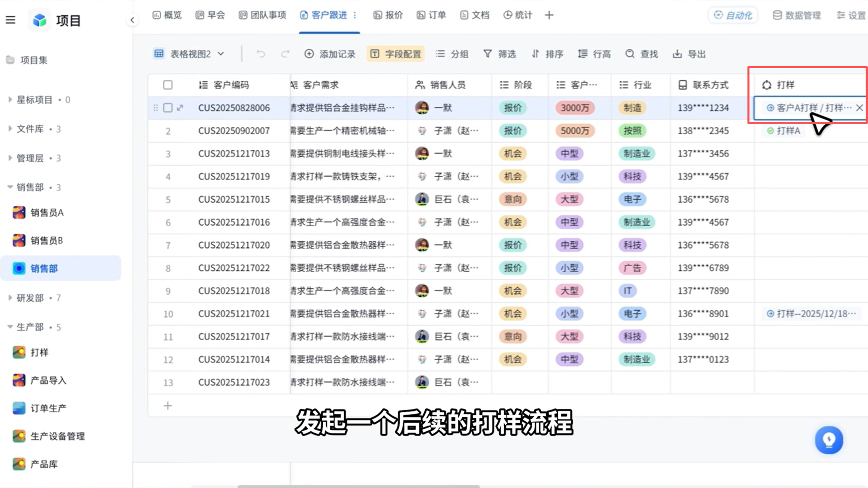Click the 3000万 tag in row one
Image resolution: width=868 pixels, height=488 pixels.
(575, 108)
